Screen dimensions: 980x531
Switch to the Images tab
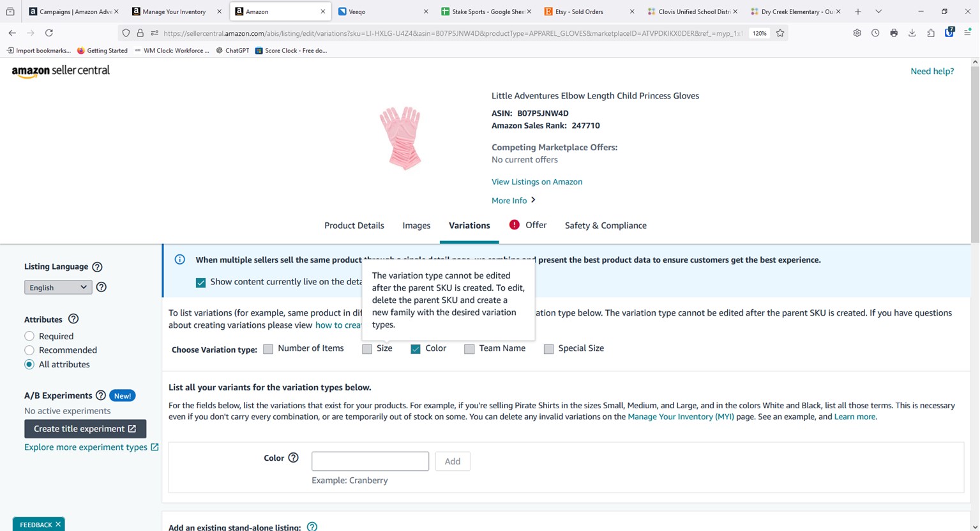[416, 226]
